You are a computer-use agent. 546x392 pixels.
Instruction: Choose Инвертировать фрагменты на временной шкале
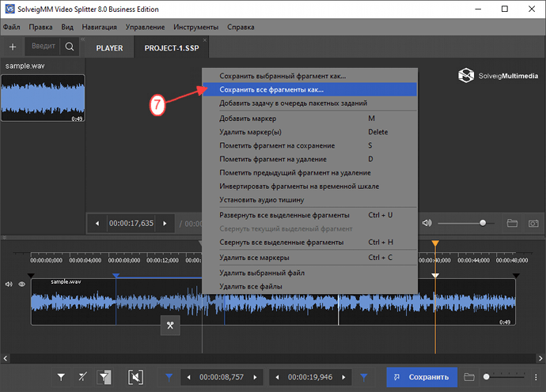(309, 186)
